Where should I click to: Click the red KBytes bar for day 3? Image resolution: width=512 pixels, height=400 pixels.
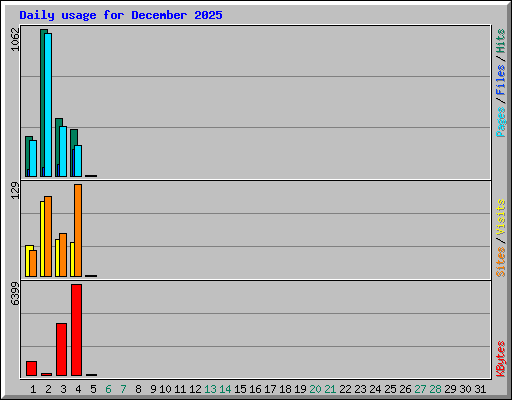61,349
